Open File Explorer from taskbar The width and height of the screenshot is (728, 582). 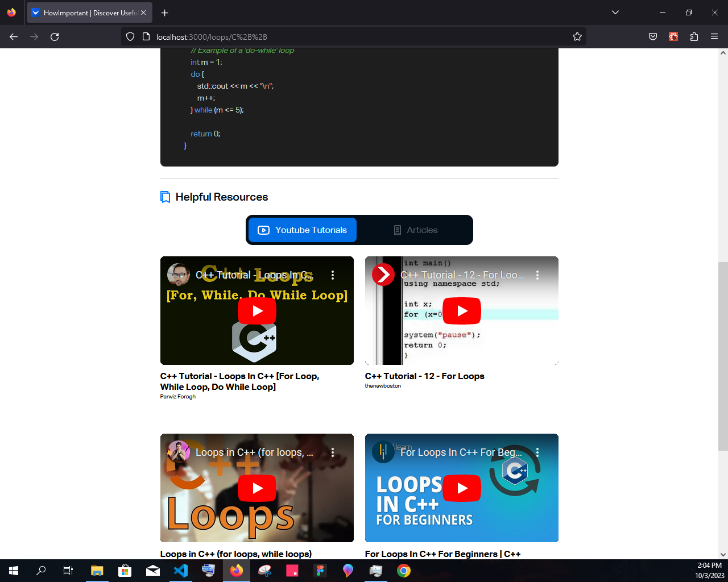point(97,571)
